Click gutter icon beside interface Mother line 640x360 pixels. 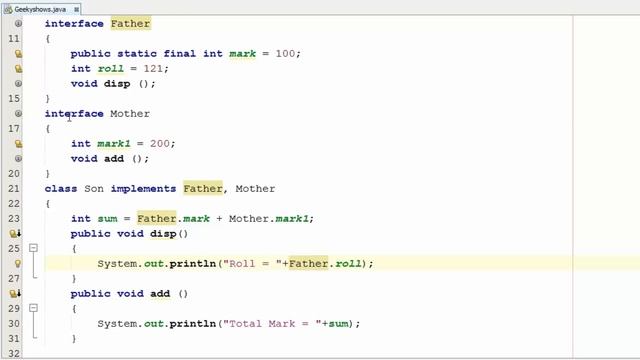18,113
